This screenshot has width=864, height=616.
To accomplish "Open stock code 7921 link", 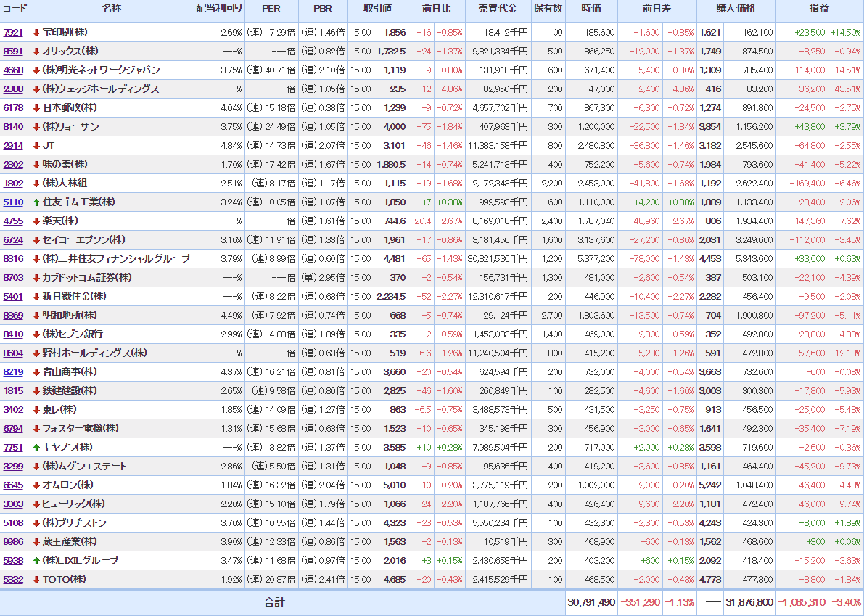I will pyautogui.click(x=13, y=33).
